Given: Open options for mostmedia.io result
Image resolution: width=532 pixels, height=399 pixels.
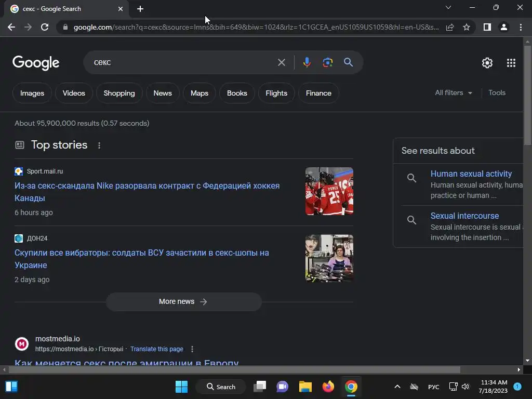Looking at the screenshot, I should (192, 349).
